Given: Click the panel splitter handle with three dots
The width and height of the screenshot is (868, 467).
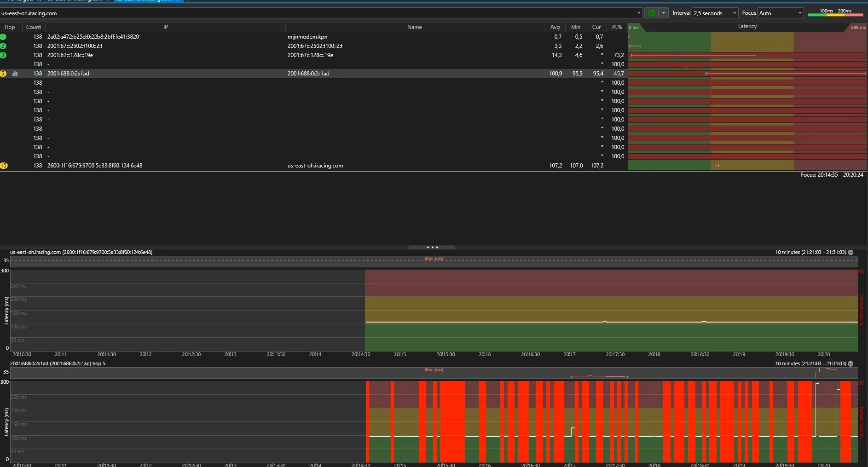Looking at the screenshot, I should point(432,248).
